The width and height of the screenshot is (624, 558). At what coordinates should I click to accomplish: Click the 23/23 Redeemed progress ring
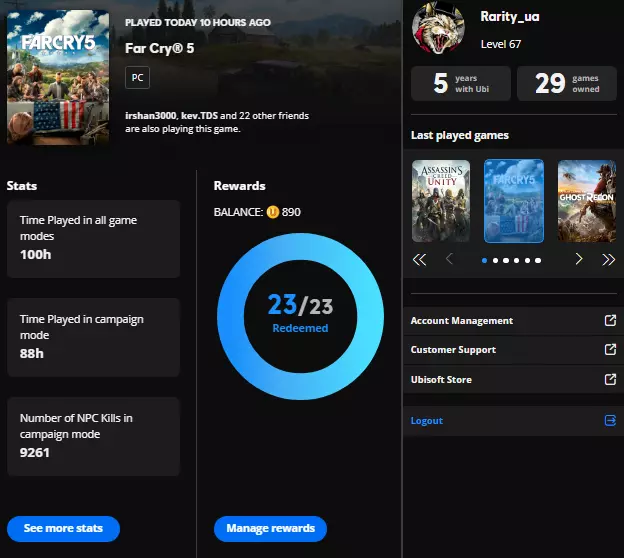tap(300, 316)
